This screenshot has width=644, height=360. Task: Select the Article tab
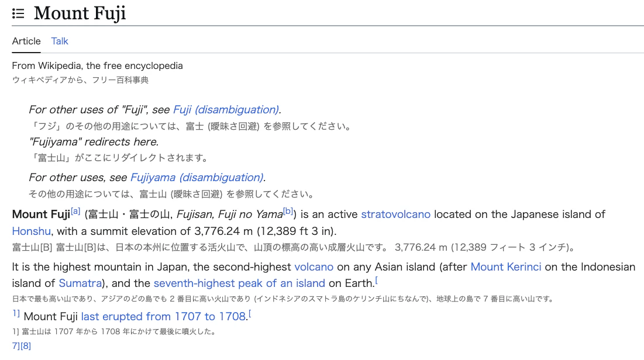tap(26, 41)
